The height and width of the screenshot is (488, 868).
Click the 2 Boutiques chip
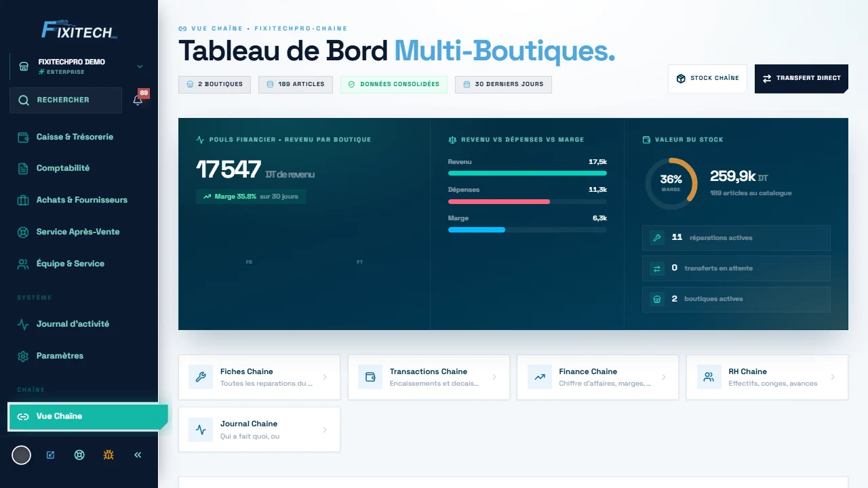tap(214, 84)
